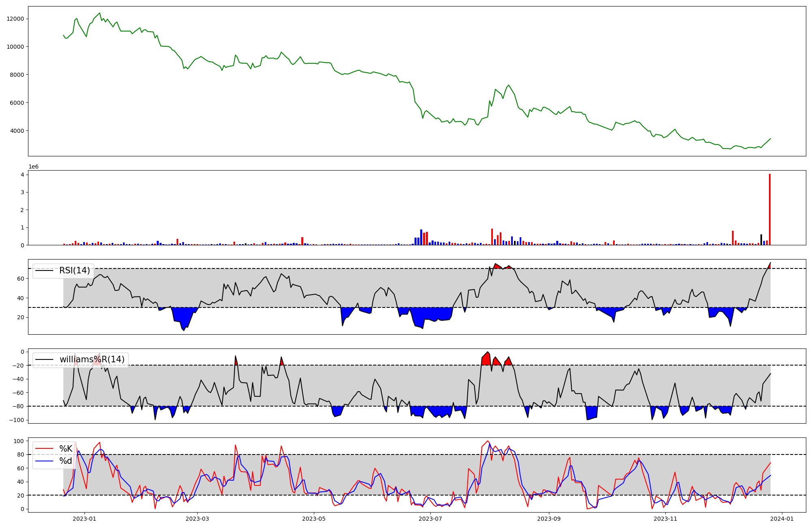Click the 2023-07 x-axis date label
Image resolution: width=812 pixels, height=528 pixels.
[430, 519]
